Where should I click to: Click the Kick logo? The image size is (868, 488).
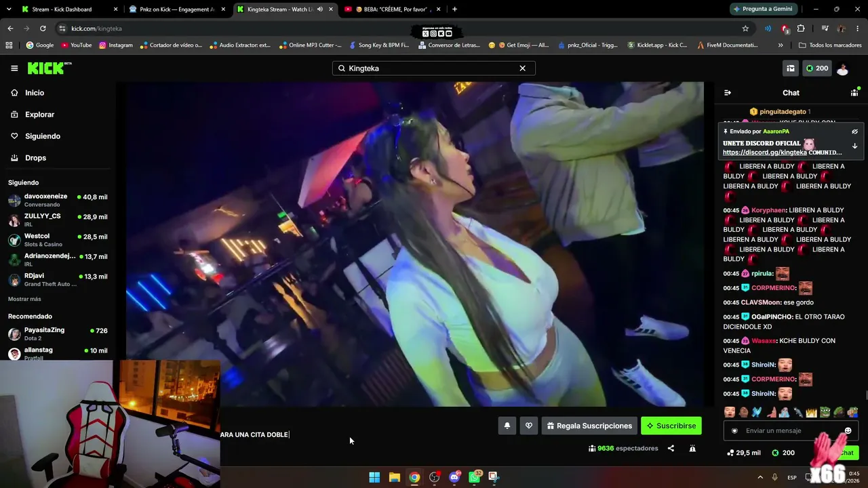pyautogui.click(x=50, y=68)
